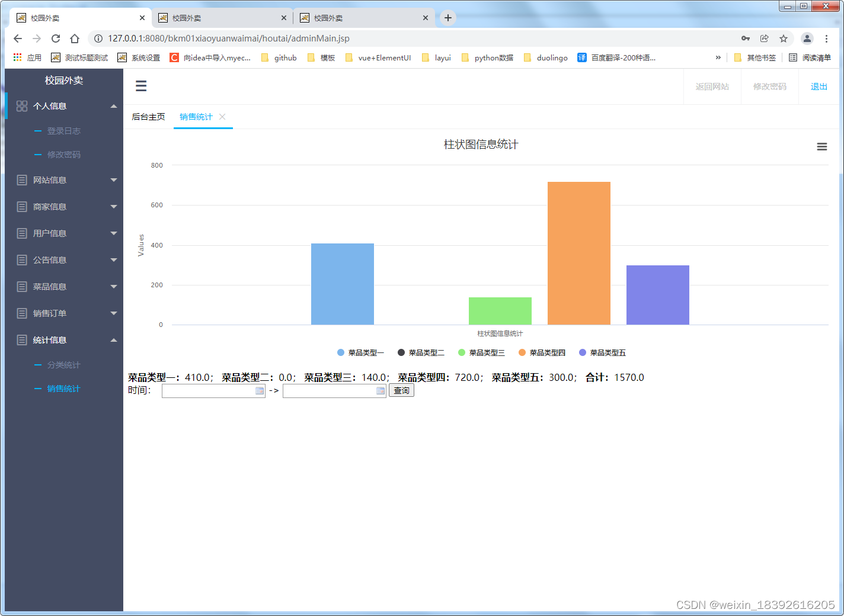Collapse the sidebar with the hamburger icon

pos(141,86)
